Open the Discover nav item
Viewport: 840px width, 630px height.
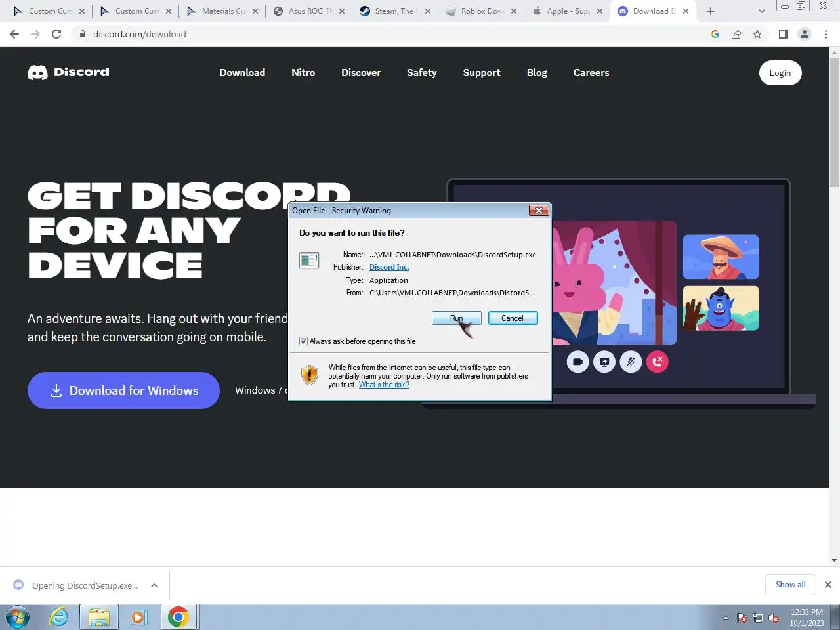tap(361, 73)
